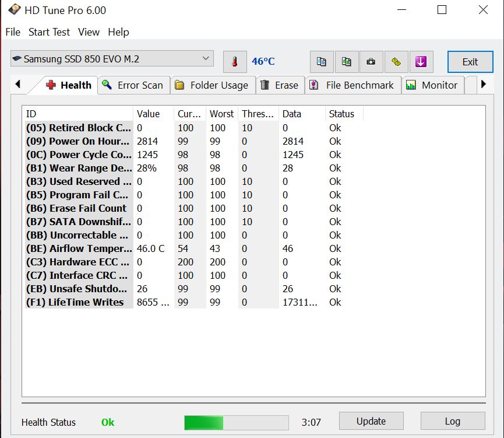This screenshot has width=504, height=438.
Task: Select the (F1) LifeTime Writes row
Action: [x=193, y=302]
